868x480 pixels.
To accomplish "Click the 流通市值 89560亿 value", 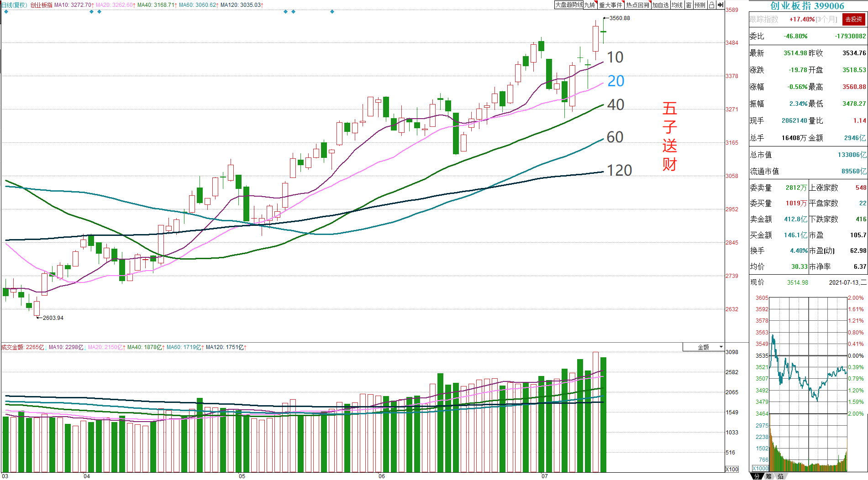I will (854, 171).
